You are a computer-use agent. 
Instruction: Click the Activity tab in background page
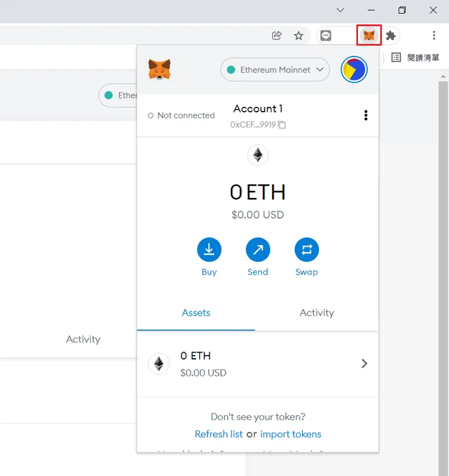83,339
